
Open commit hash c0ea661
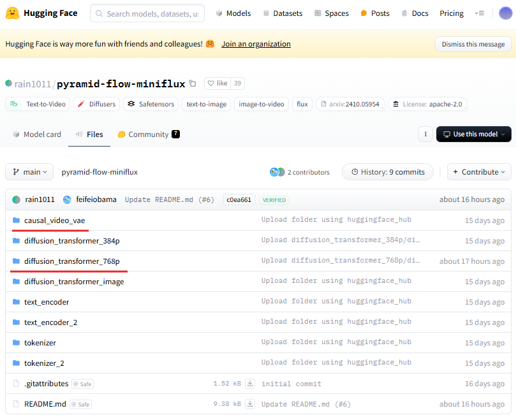coord(239,199)
